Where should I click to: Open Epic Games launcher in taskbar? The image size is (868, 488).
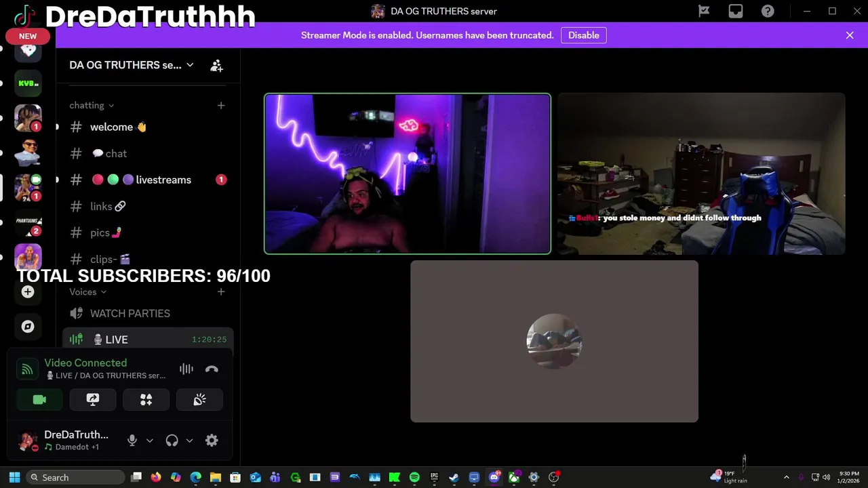(434, 477)
